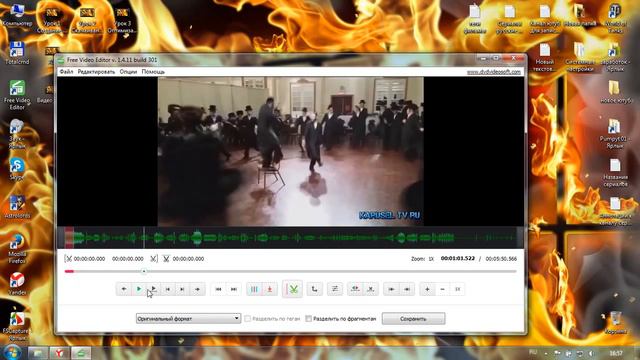
Task: Click the red selection marker on waveform
Action: [x=69, y=238]
